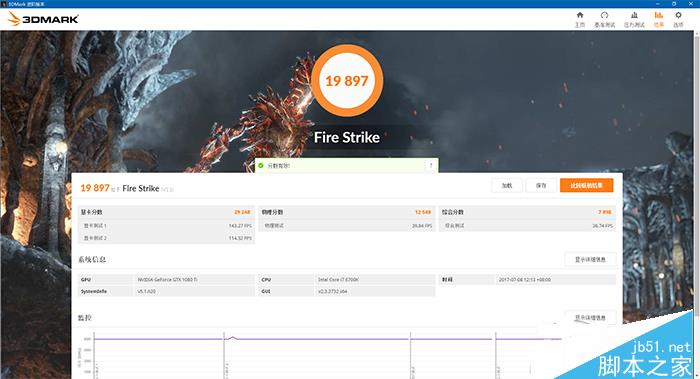Click the 2017-07-08 timestamp value

click(525, 279)
